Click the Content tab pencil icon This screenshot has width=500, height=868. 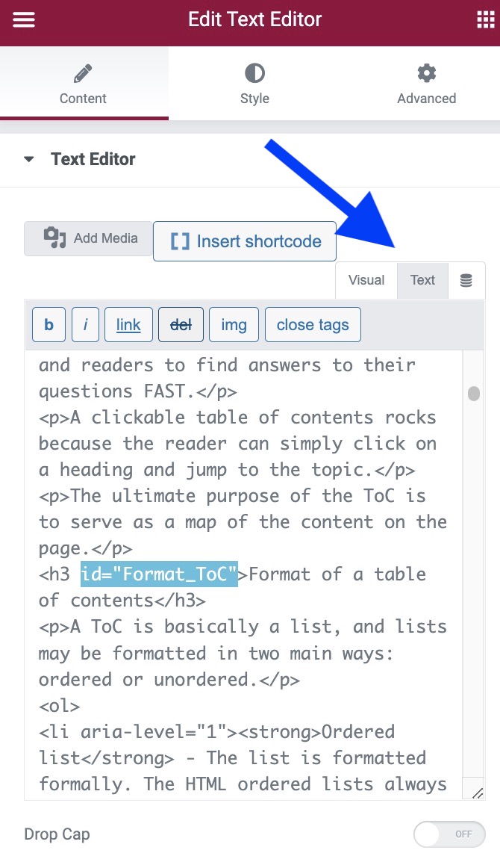[83, 73]
